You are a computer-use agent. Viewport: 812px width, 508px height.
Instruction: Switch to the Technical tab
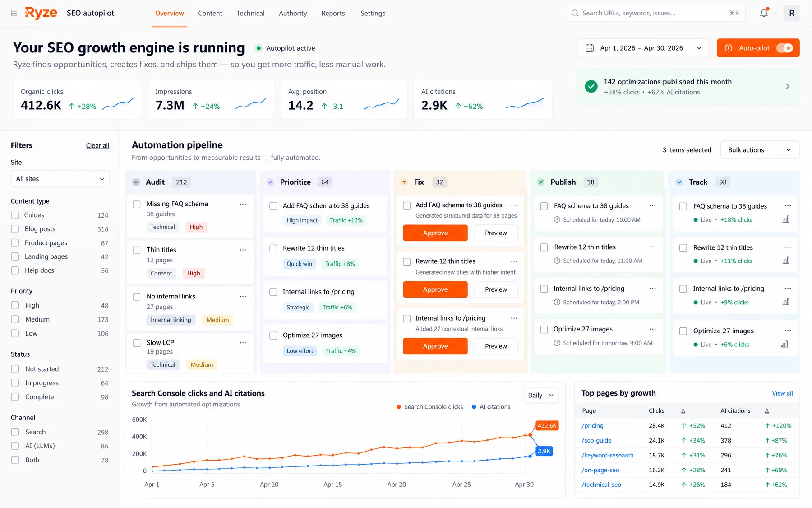pyautogui.click(x=250, y=14)
